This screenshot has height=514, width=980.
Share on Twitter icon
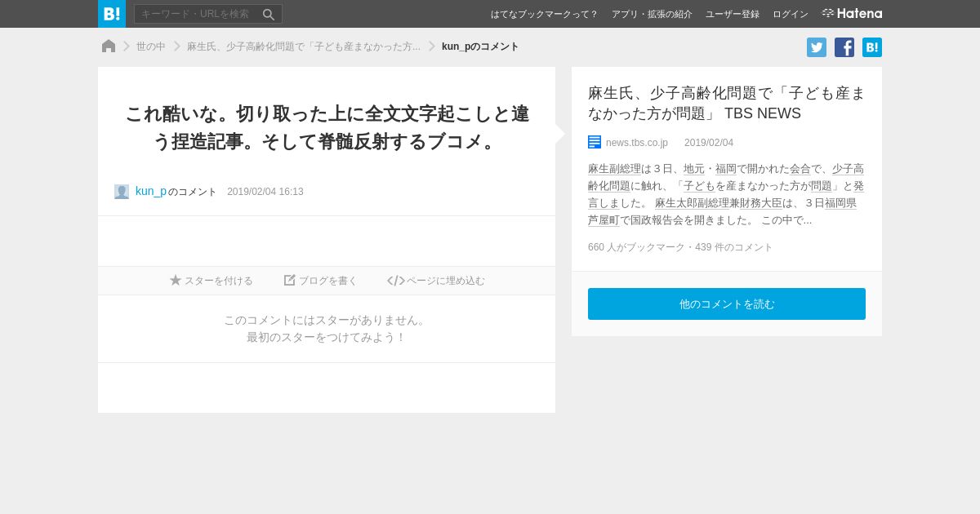817,47
